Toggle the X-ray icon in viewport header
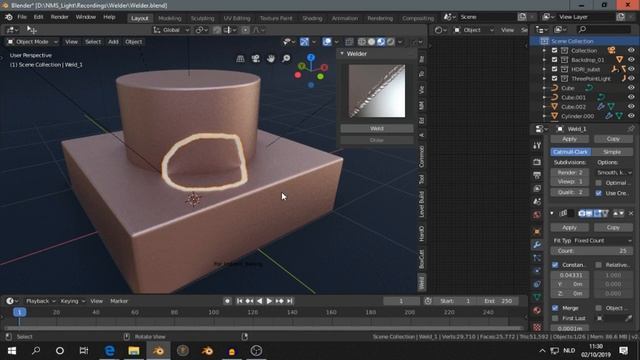The image size is (640, 360). click(349, 42)
